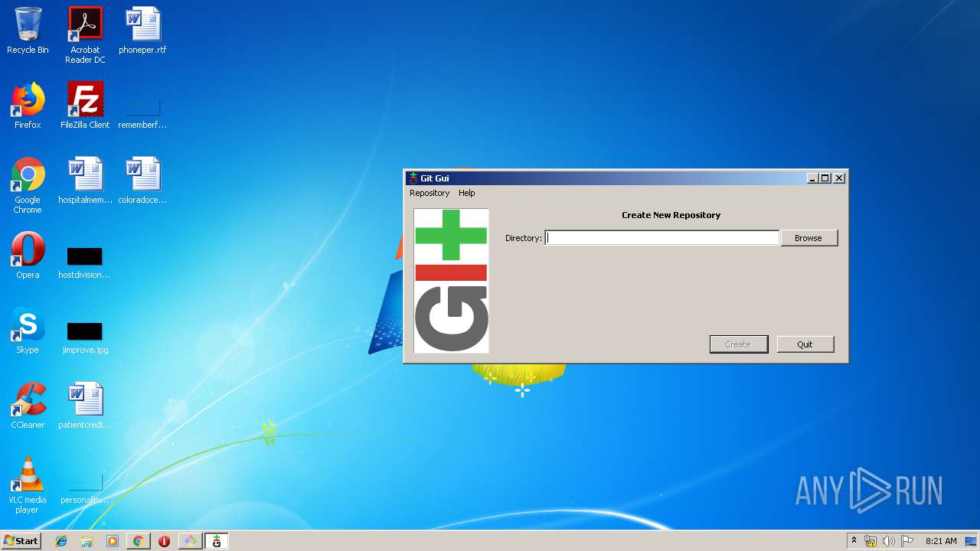
Task: Open the Start menu
Action: (21, 541)
